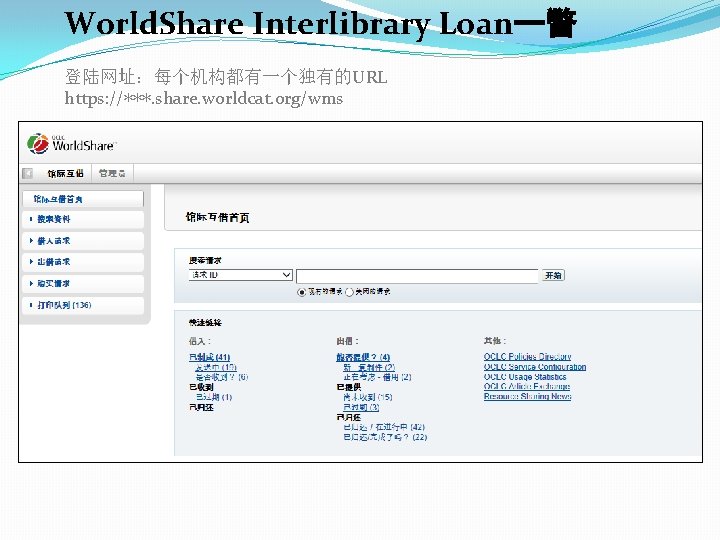This screenshot has height=540, width=720.
Task: Open the lending link with count (4)
Action: [x=363, y=357]
